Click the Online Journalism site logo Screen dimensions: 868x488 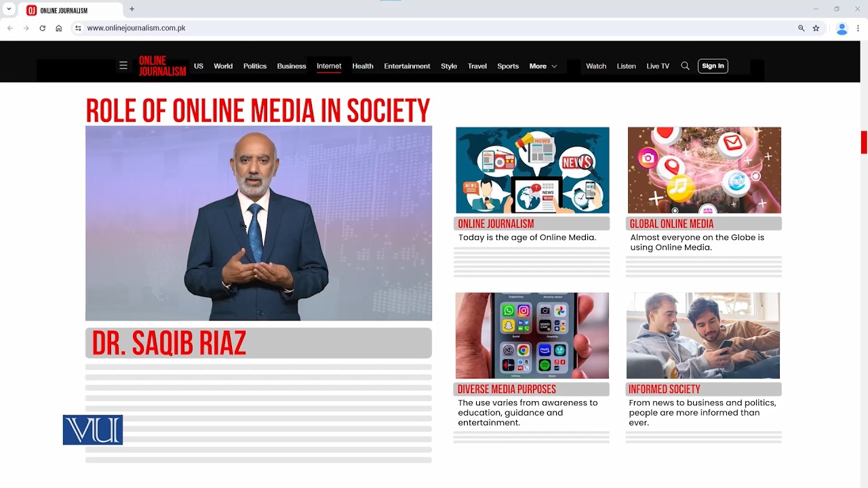coord(162,66)
